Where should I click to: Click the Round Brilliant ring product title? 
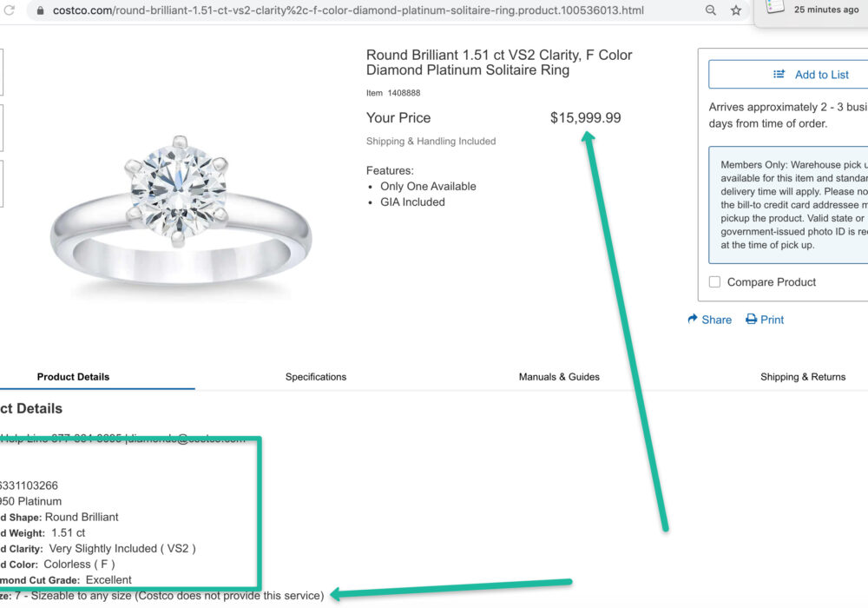click(x=498, y=63)
